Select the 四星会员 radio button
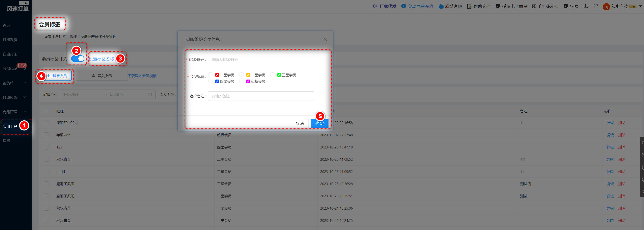This screenshot has width=644, height=230. tap(211, 81)
